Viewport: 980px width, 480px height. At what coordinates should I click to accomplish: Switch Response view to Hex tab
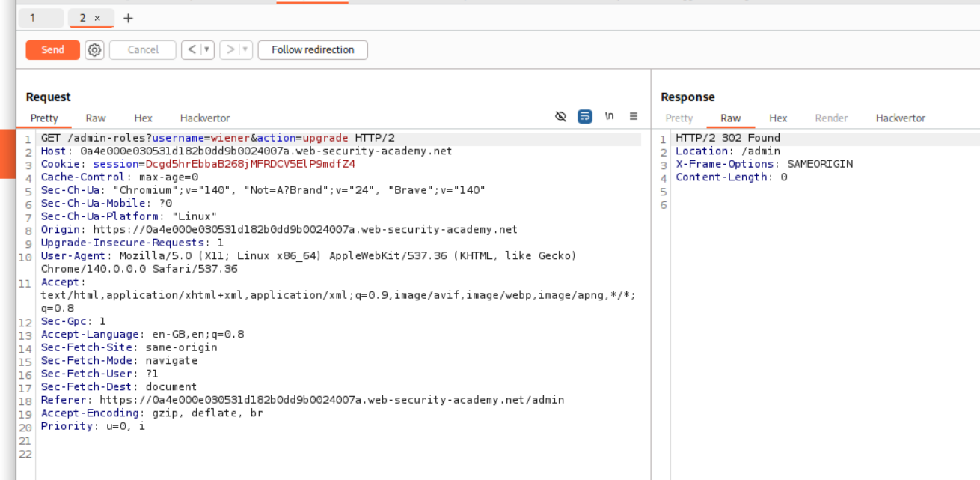(x=778, y=118)
